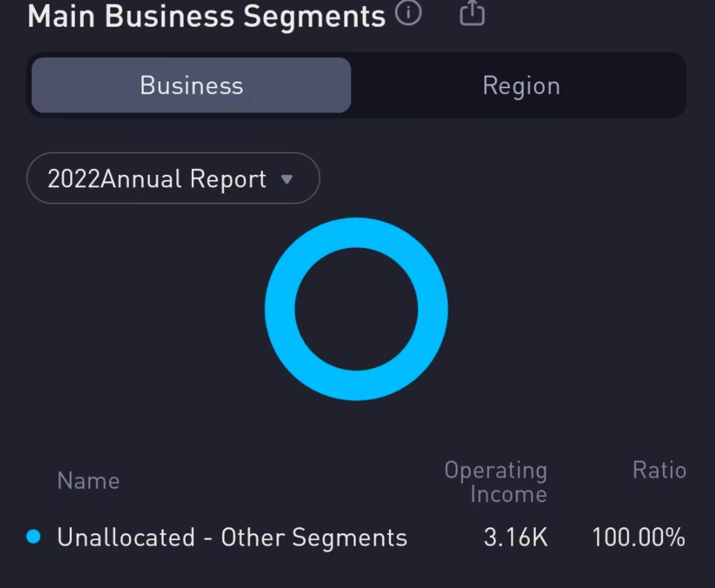This screenshot has height=588, width=715.
Task: Click the "2022Annual Report" text in the selector
Action: [x=157, y=179]
